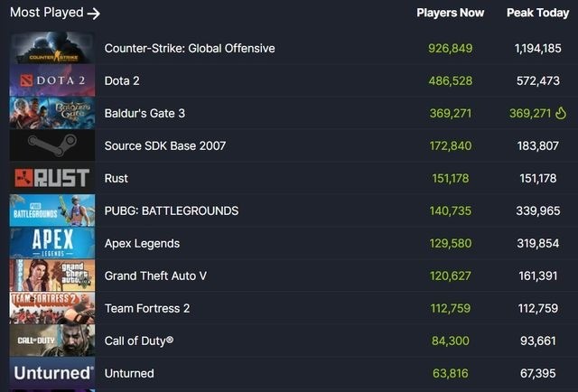Image resolution: width=578 pixels, height=392 pixels.
Task: Click the Rust logo thumbnail
Action: tap(52, 178)
